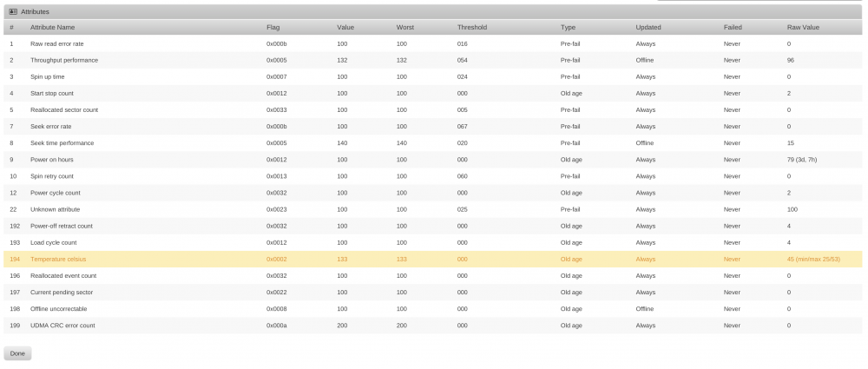Click threshold 025 in Unknown attribute row

pyautogui.click(x=463, y=210)
